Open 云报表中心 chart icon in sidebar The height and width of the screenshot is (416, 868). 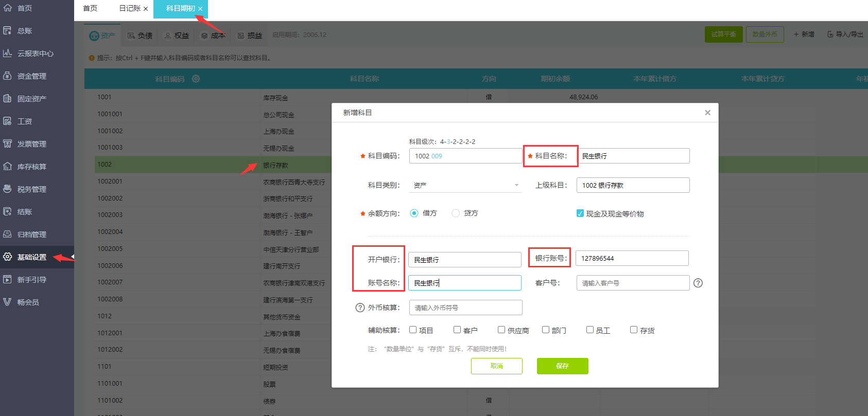pos(7,53)
